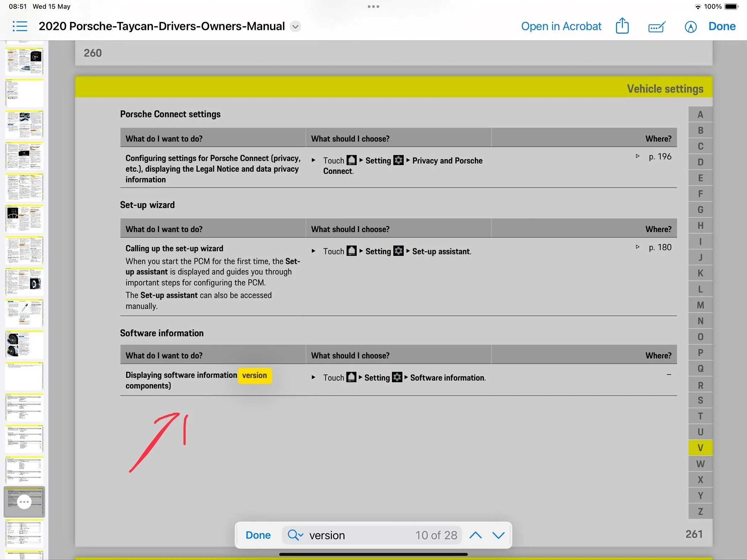Tap Done in the top toolbar

click(722, 26)
